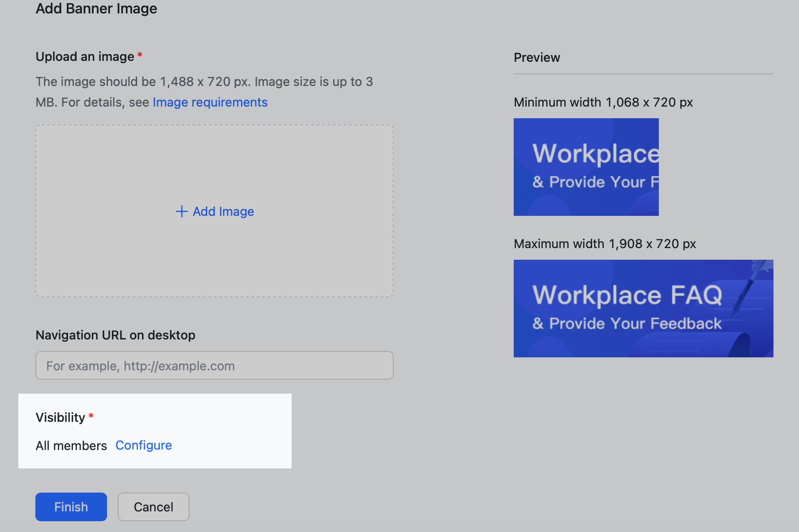Click the Upload an image heading
Screen dimensions: 799x532
(x=85, y=56)
